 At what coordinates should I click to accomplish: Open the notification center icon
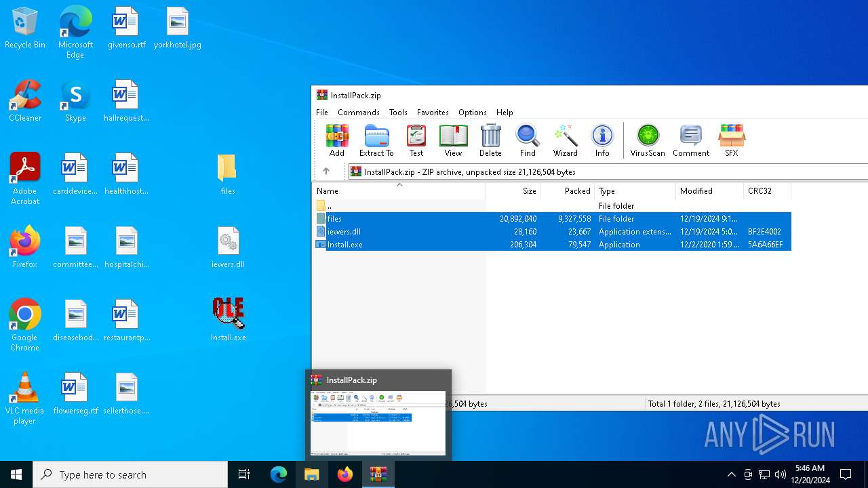(x=846, y=474)
